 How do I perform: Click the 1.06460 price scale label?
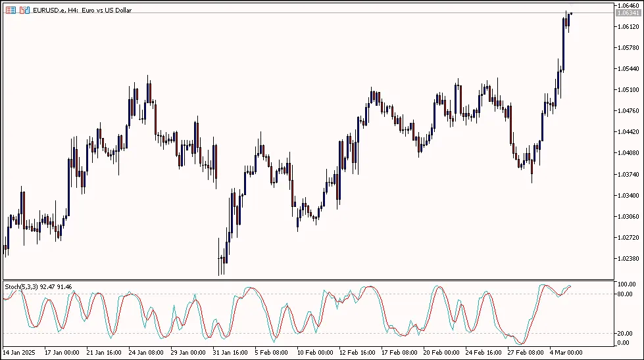628,6
